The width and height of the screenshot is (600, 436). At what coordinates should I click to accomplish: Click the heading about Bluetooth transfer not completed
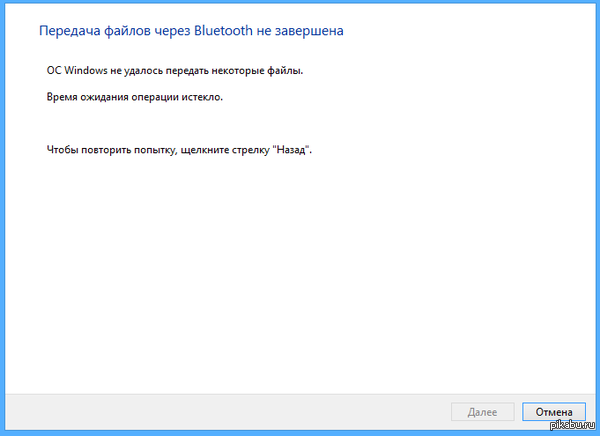point(190,32)
